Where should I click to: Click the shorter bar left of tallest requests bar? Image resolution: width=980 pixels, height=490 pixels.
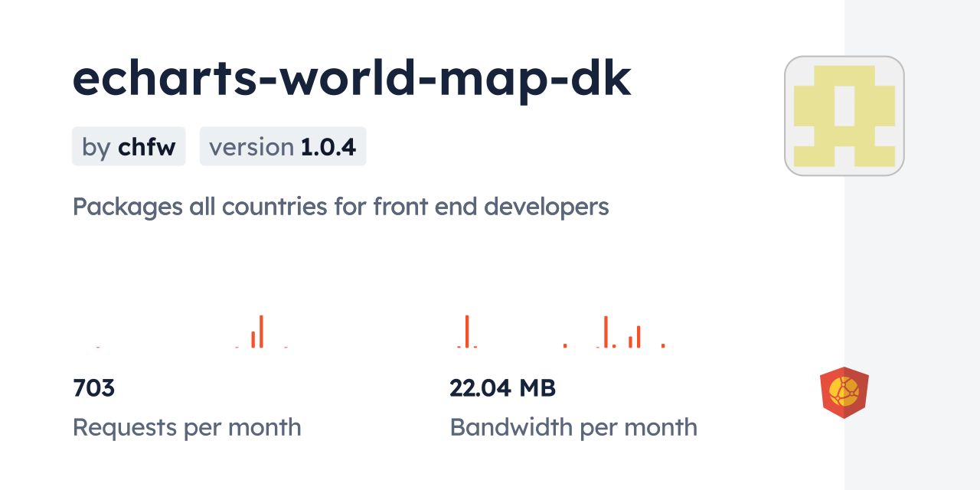(253, 339)
